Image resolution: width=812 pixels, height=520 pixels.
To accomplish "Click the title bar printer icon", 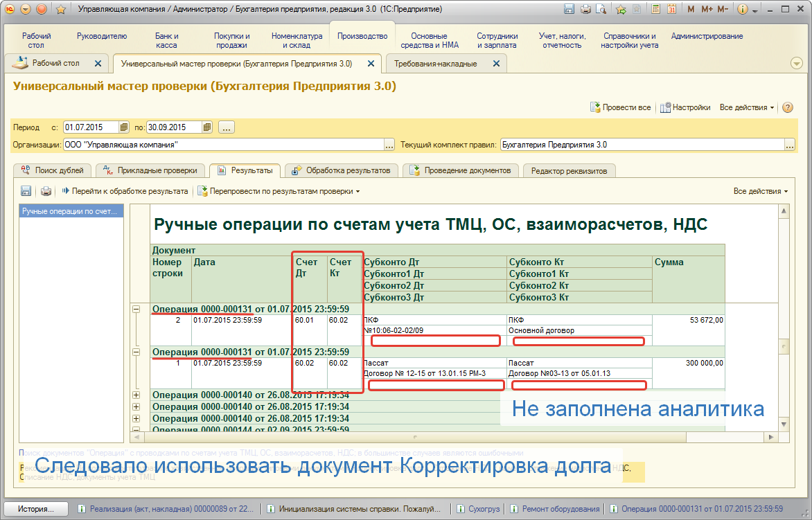I will (x=585, y=9).
